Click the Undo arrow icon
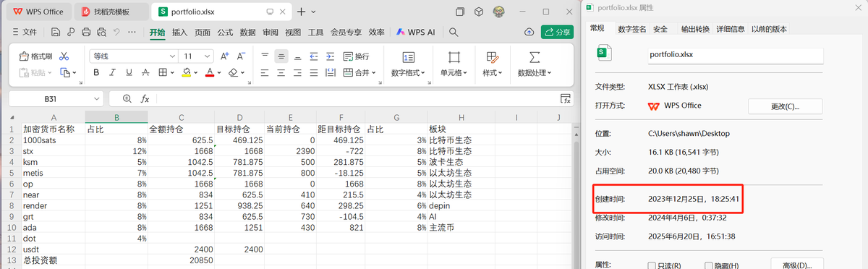This screenshot has height=269, width=868. (x=117, y=32)
